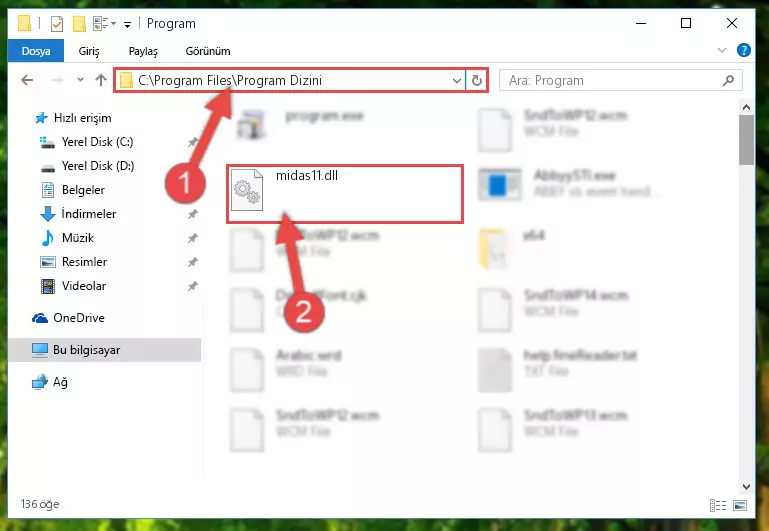Screen dimensions: 769x531
Task: Refresh the current folder view
Action: 477,80
